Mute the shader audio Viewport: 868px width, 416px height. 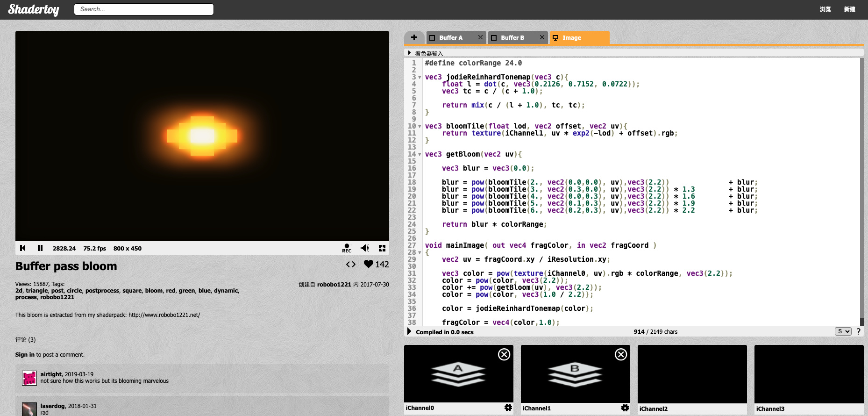coord(365,248)
